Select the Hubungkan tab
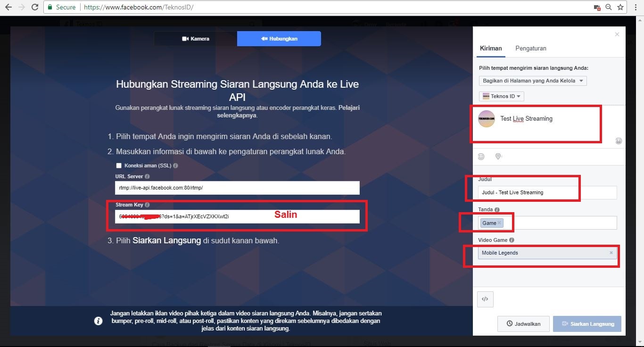Screen dimensions: 644x347 [279, 39]
